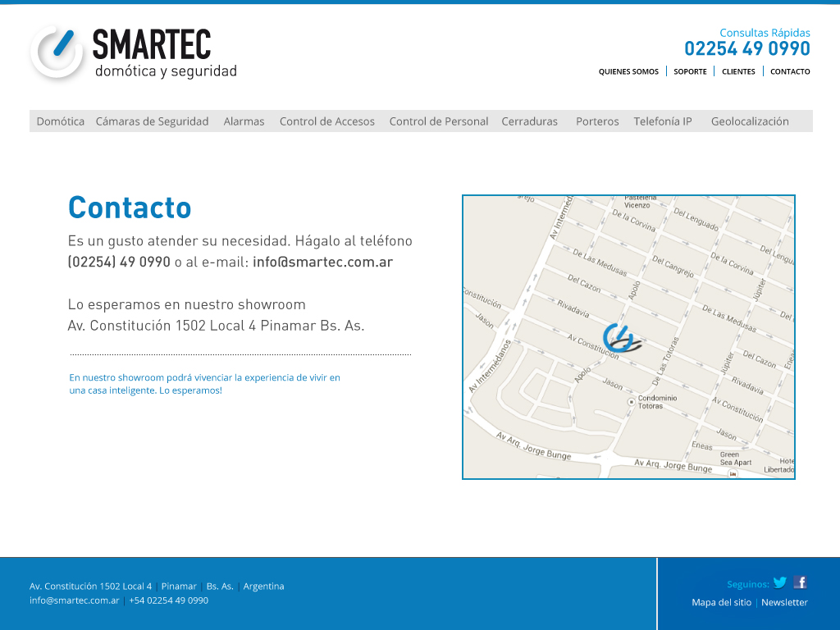Click Pinamar in the footer
Screen dimensions: 840x630
coord(179,586)
